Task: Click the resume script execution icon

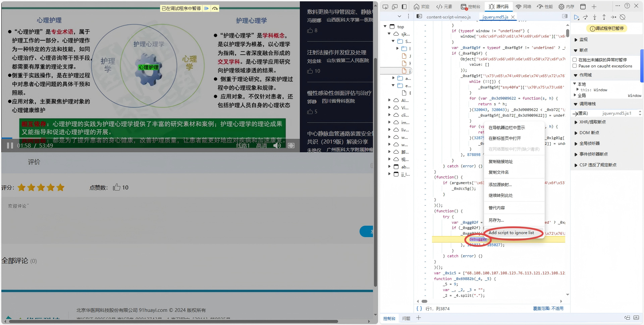Action: point(577,17)
